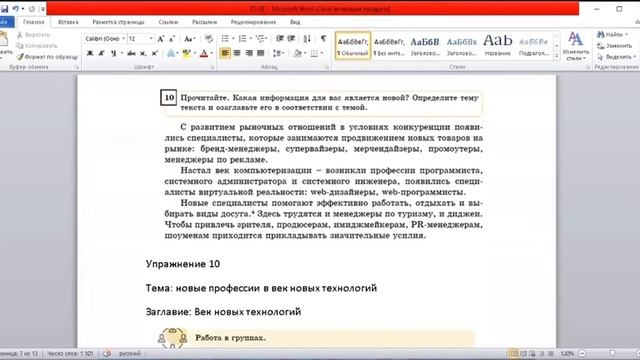
Task: Toggle subscript x₂ formatting
Action: [143, 53]
